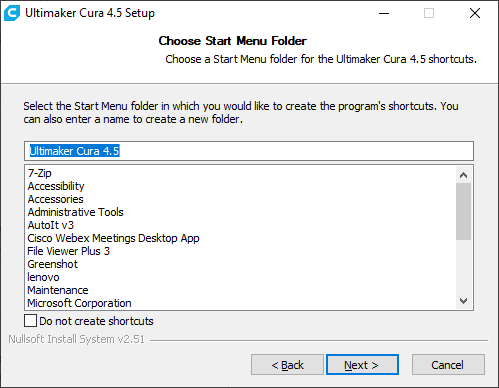The width and height of the screenshot is (499, 388).
Task: Minimize the setup window
Action: [x=384, y=13]
